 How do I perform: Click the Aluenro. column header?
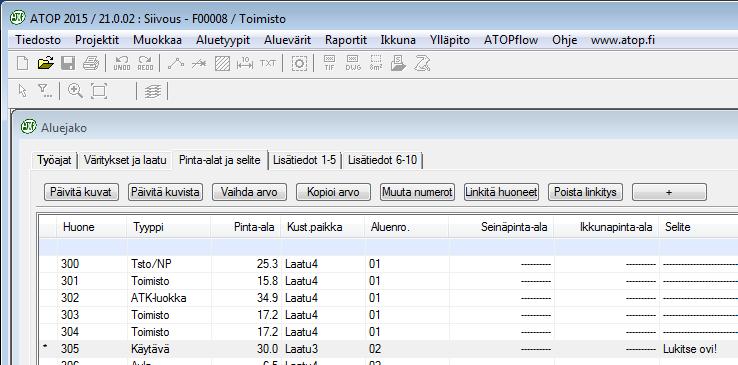coord(407,227)
